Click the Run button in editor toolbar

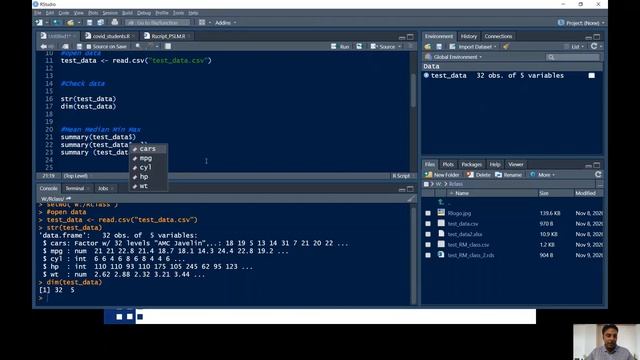pyautogui.click(x=340, y=47)
